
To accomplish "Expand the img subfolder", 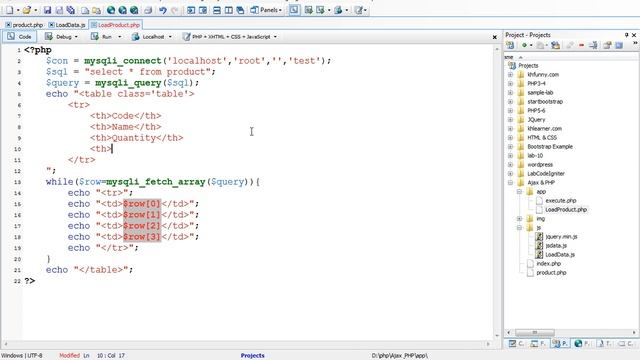I will coord(519,218).
